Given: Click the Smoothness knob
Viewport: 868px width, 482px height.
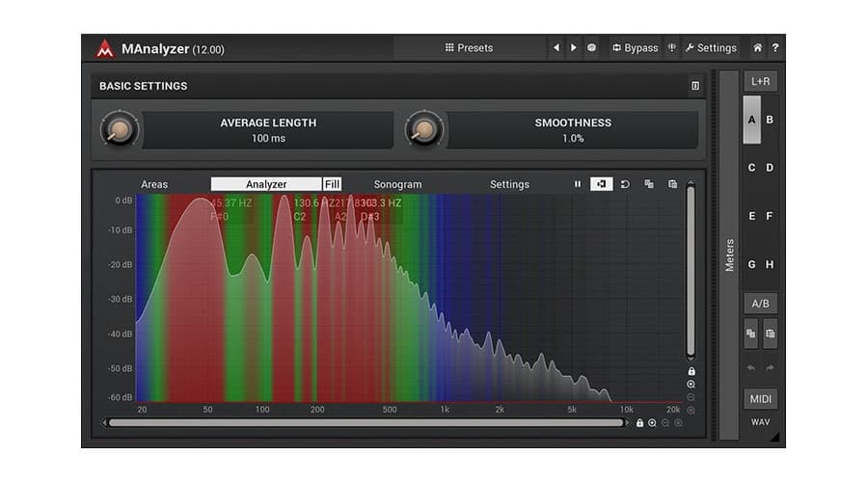Looking at the screenshot, I should 424,130.
